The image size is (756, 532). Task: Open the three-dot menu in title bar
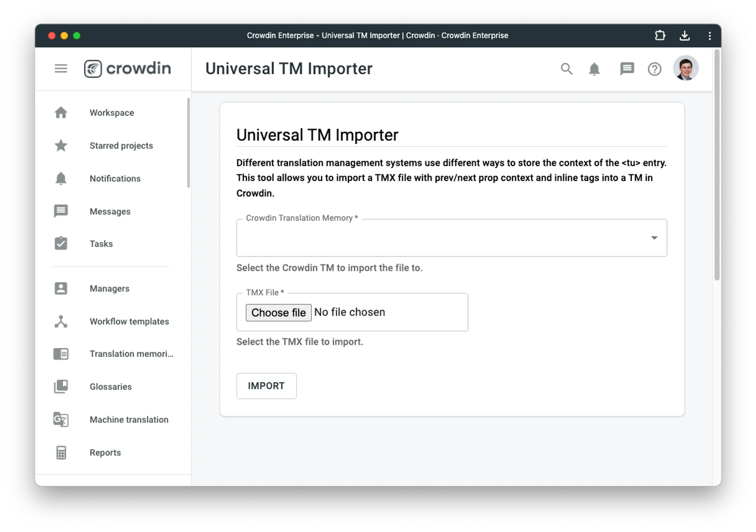pyautogui.click(x=710, y=36)
